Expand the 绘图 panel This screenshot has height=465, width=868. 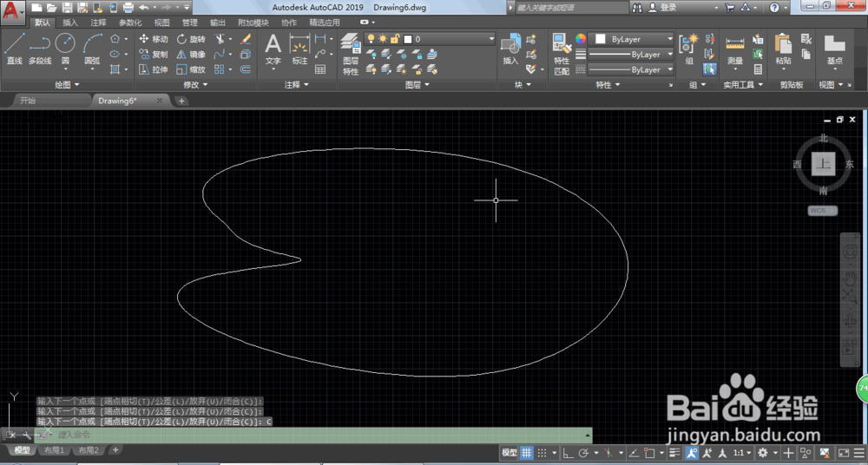(67, 85)
